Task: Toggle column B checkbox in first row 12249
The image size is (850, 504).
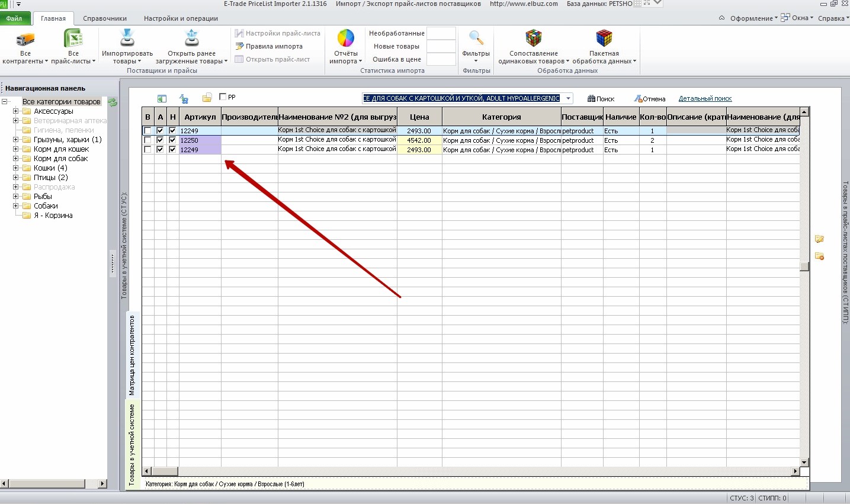Action: tap(147, 131)
